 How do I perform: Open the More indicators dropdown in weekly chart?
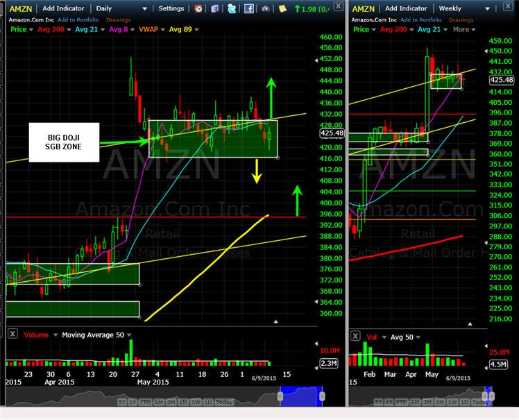464,29
